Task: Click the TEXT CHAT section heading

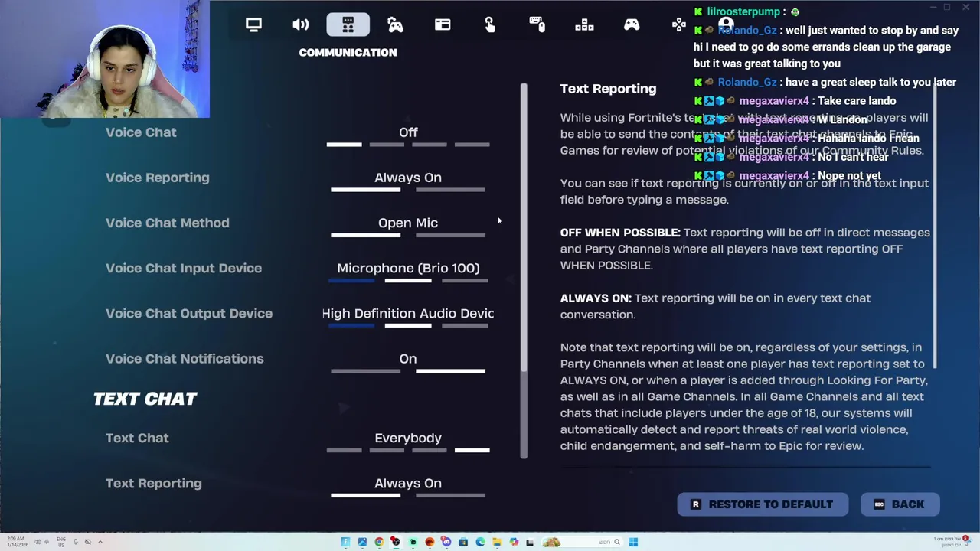Action: [x=145, y=399]
